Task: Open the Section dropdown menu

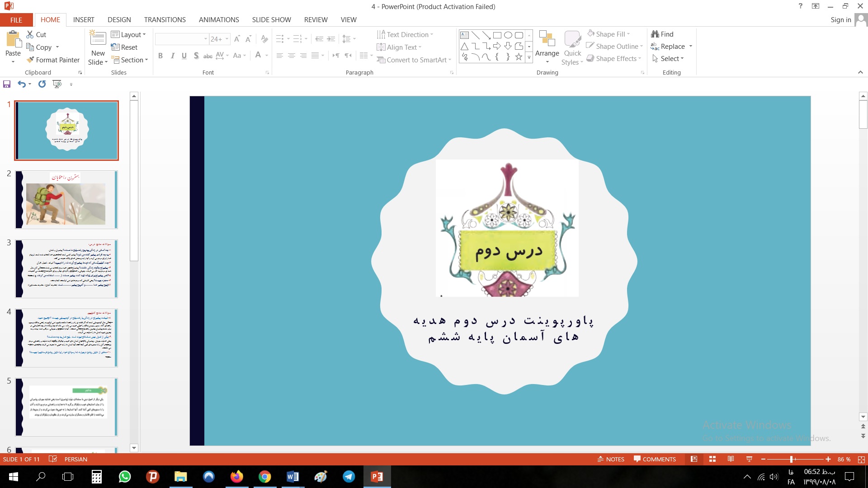Action: point(130,60)
